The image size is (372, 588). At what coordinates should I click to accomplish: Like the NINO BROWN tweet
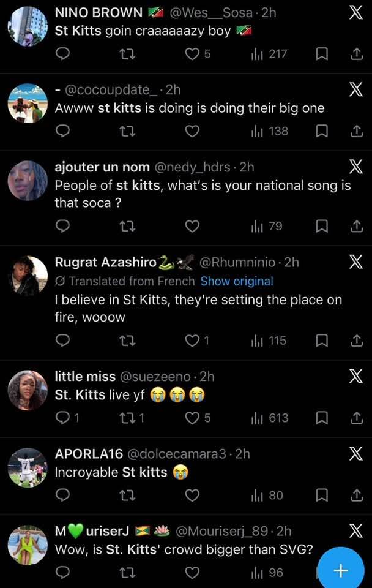(192, 54)
